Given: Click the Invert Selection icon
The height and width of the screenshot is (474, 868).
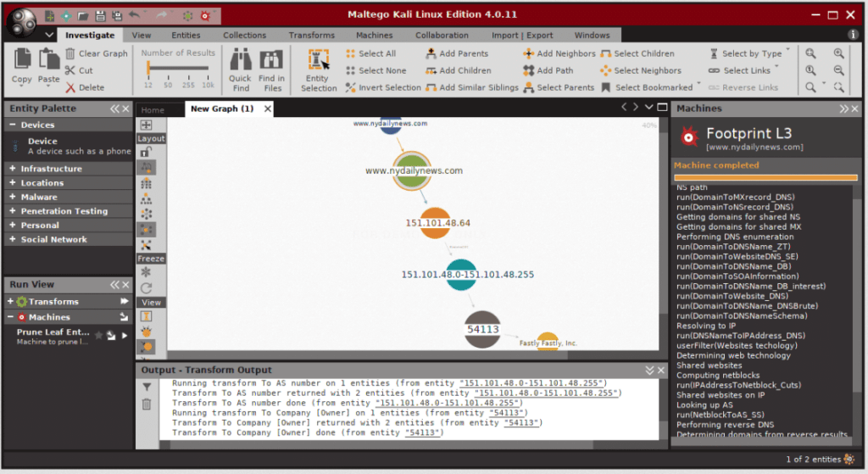Looking at the screenshot, I should coord(350,87).
